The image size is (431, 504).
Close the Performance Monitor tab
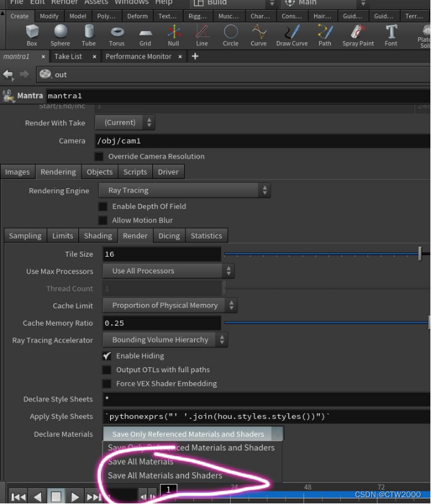click(180, 57)
